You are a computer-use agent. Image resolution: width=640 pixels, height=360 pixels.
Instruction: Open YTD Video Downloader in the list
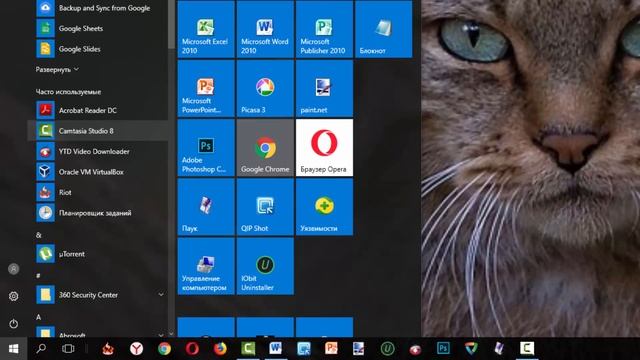pos(98,151)
